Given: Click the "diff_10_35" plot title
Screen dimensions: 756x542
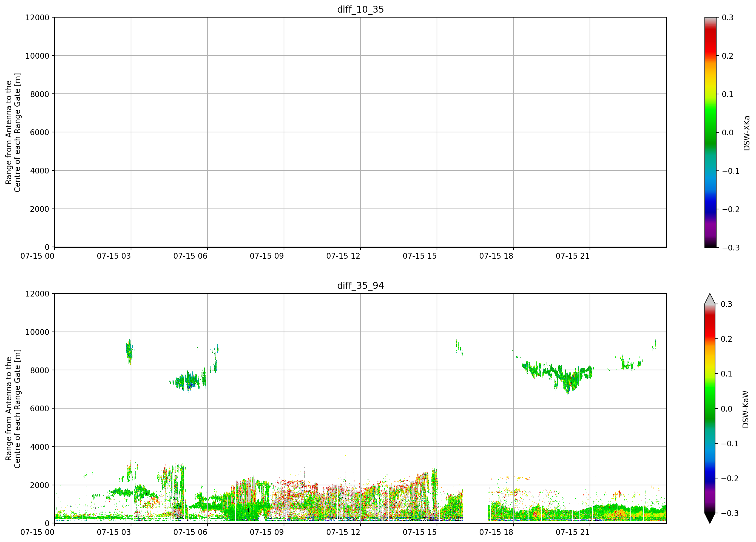Looking at the screenshot, I should (360, 9).
